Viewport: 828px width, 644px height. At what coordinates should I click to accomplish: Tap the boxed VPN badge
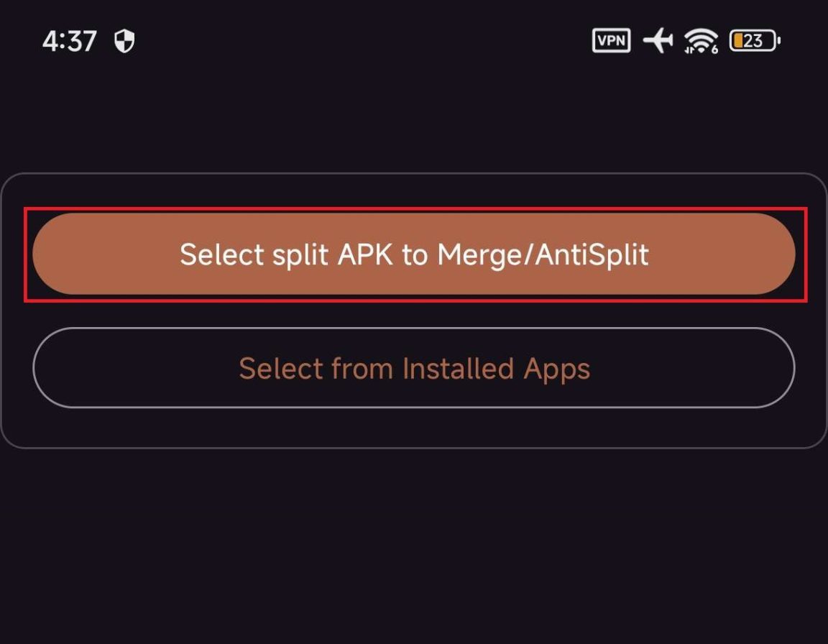(x=611, y=40)
